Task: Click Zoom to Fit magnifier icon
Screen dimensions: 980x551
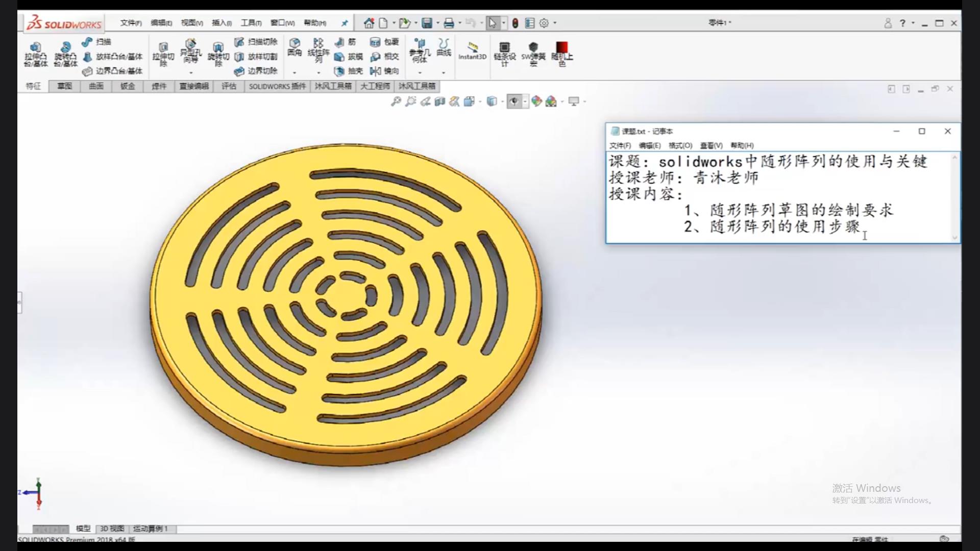Action: pyautogui.click(x=396, y=102)
